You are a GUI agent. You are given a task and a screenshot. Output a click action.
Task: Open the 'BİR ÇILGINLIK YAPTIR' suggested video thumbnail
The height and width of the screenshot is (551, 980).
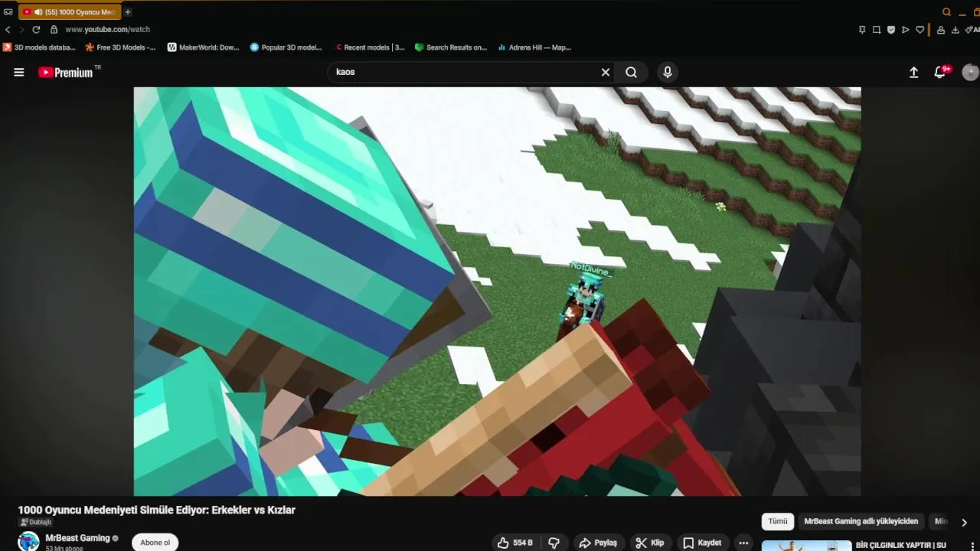pos(806,546)
